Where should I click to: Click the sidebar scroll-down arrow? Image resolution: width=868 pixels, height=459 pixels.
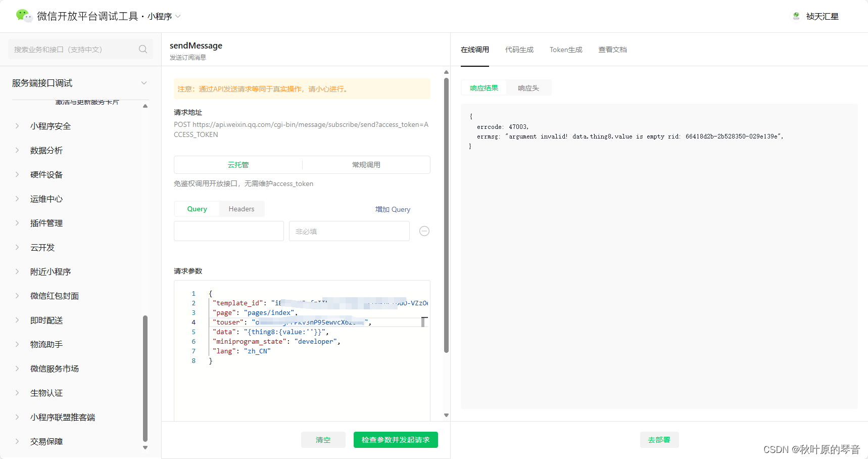click(x=145, y=447)
